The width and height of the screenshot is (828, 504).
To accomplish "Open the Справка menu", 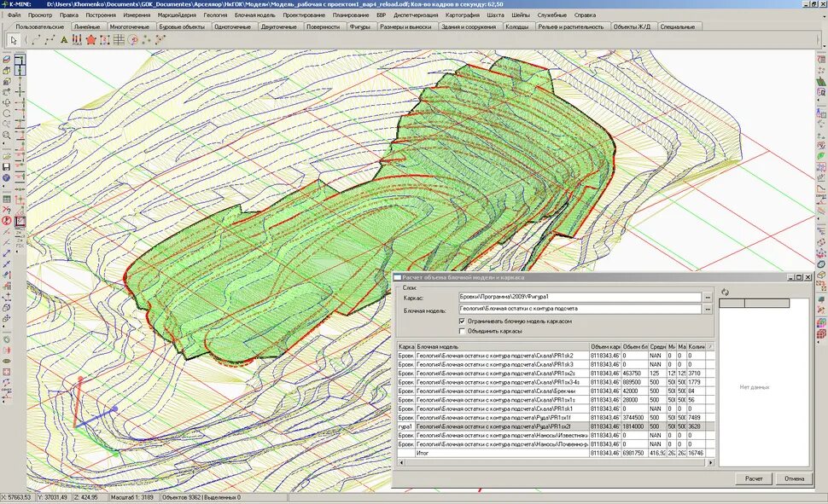I will tap(585, 15).
